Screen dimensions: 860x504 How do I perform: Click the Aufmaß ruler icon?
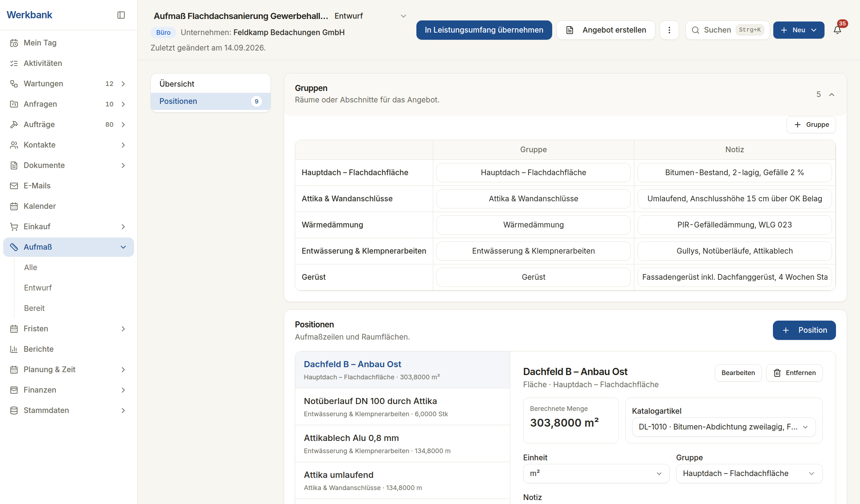click(14, 247)
